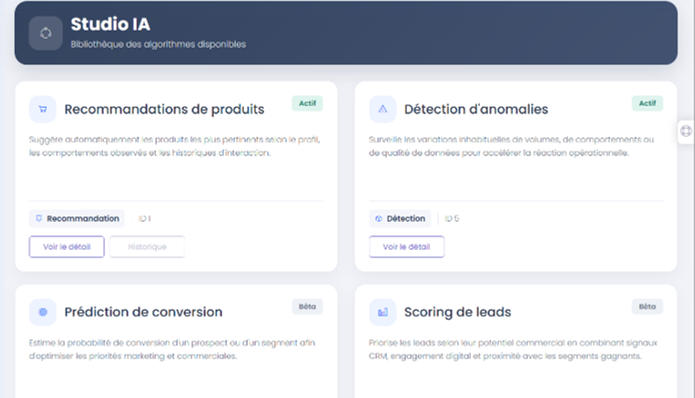695x398 pixels.
Task: Click Bêta badge on Scoring de leads card
Action: pyautogui.click(x=647, y=307)
